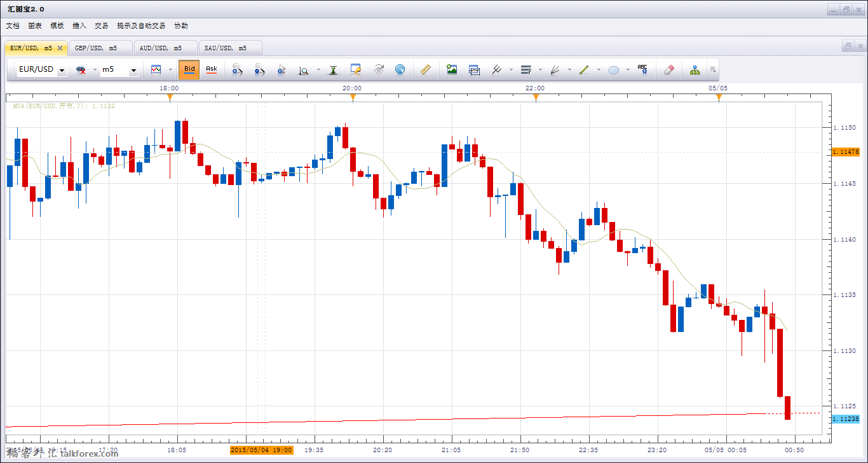Select the ellipse shape tool

click(x=614, y=70)
